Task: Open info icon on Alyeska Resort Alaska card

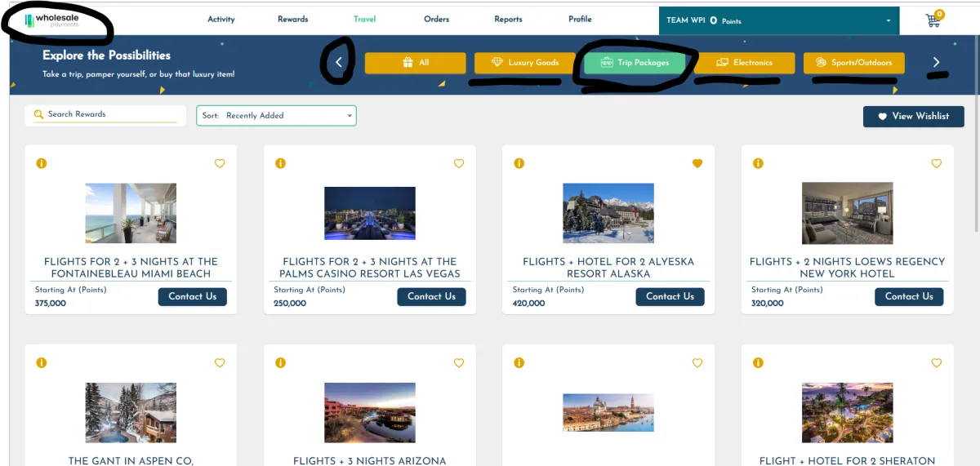Action: coord(519,163)
